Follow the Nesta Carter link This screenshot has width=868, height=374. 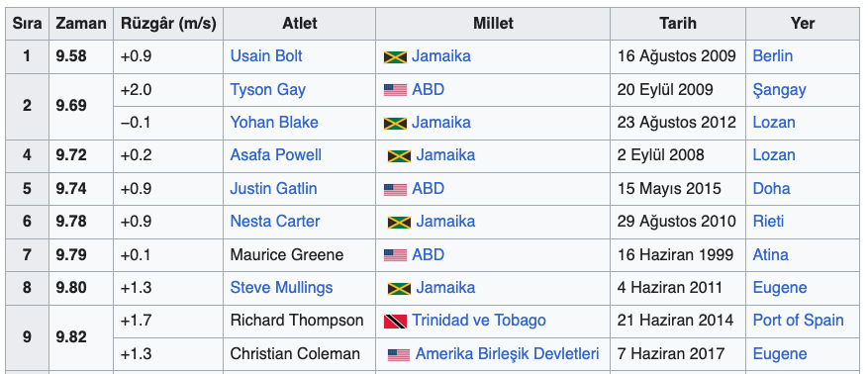(x=275, y=222)
